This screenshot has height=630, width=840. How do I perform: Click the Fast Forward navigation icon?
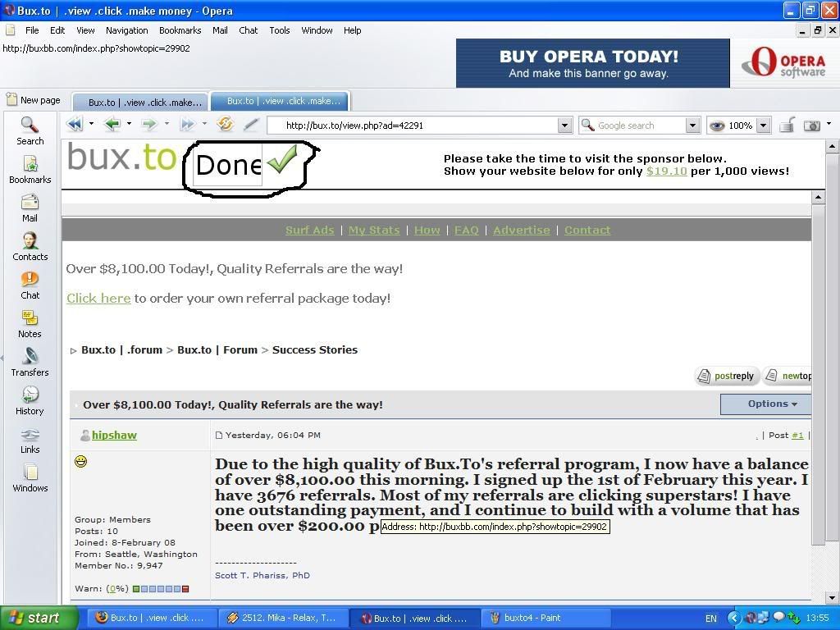pos(187,125)
